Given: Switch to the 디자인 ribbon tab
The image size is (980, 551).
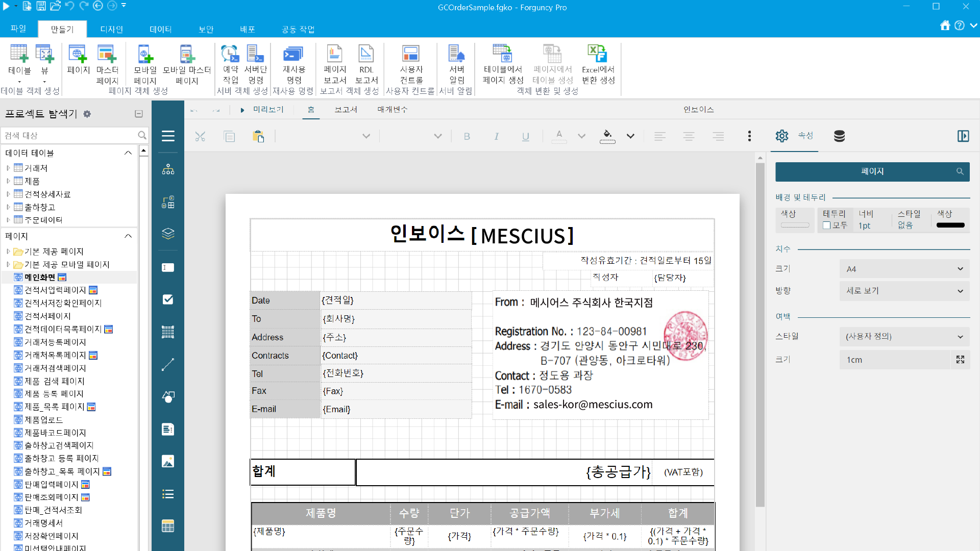Looking at the screenshot, I should pos(111,29).
